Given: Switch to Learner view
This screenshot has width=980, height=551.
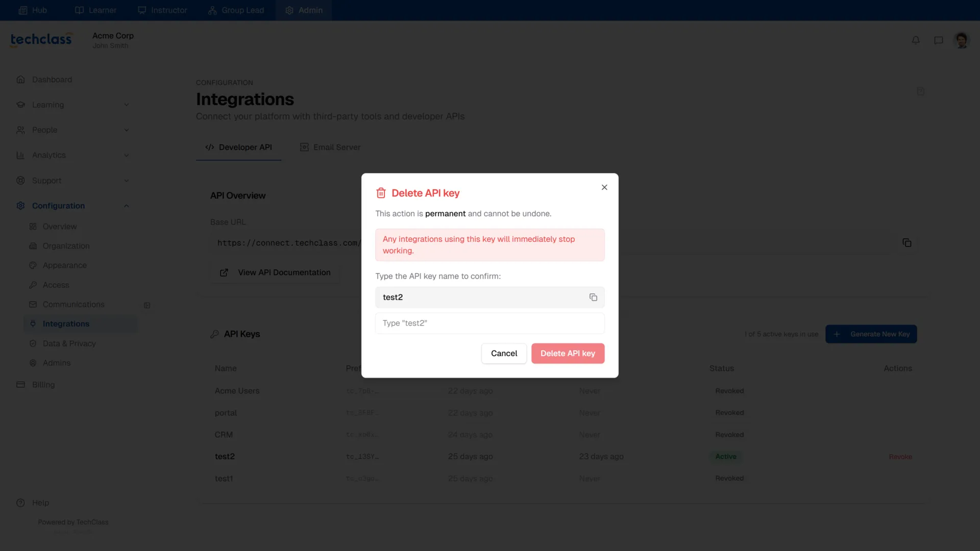Looking at the screenshot, I should (95, 10).
